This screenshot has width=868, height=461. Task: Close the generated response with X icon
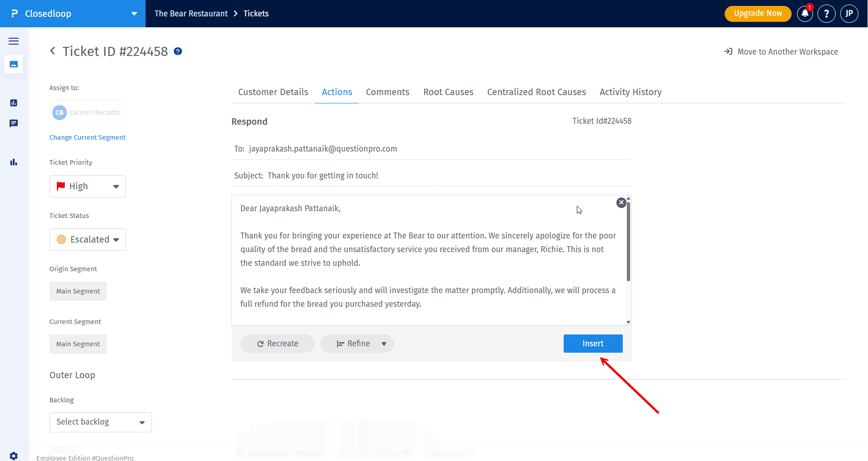[x=621, y=203]
